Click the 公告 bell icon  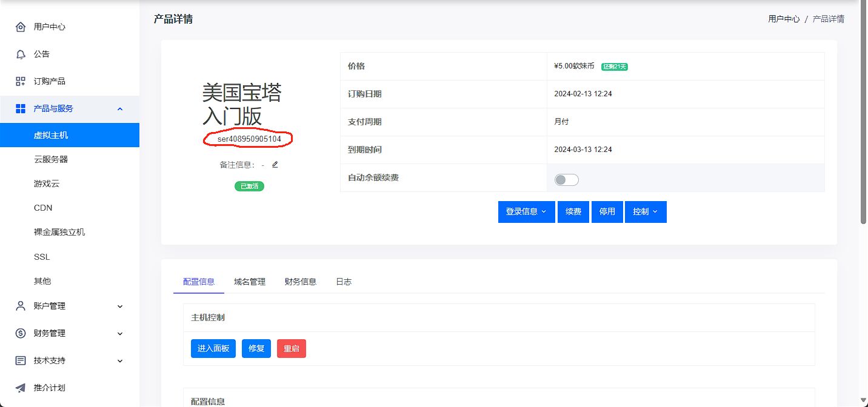(22, 54)
